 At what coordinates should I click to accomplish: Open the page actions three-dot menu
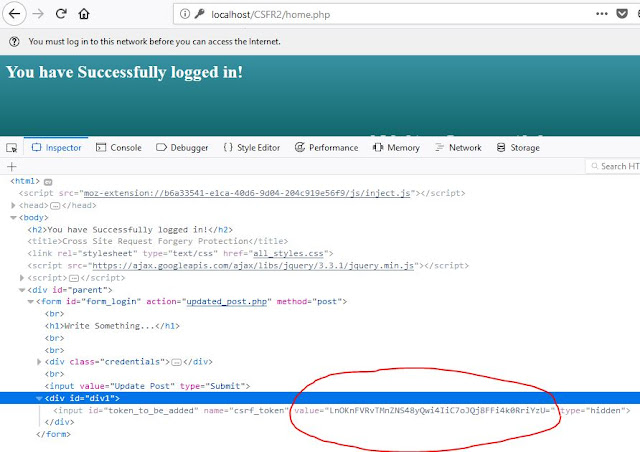[602, 14]
